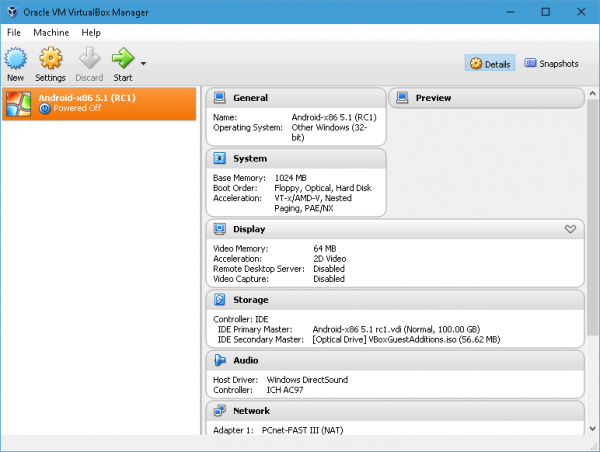Click 'Android-x86 5.1 rc1.vdi' storage entry
Viewport: 600px width, 452px height.
(x=396, y=330)
